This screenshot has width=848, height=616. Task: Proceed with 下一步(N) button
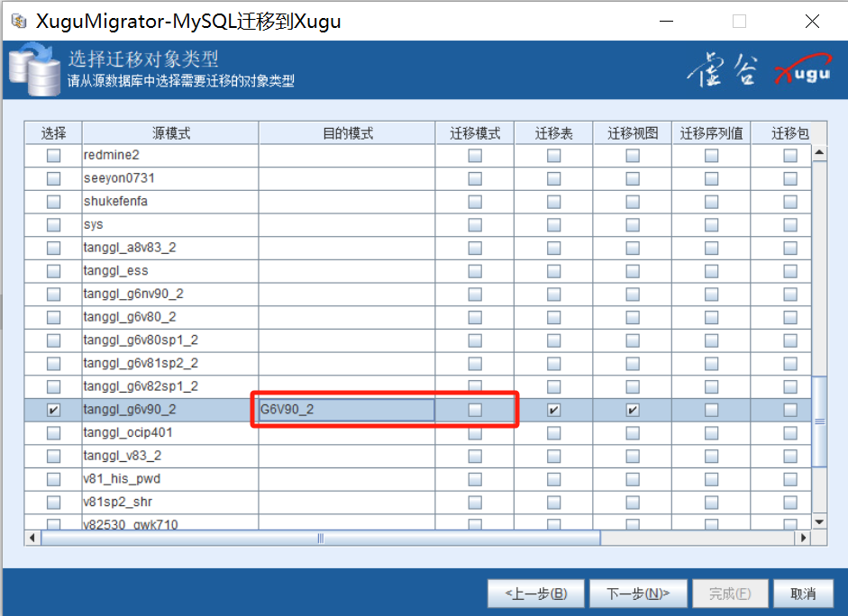[638, 593]
